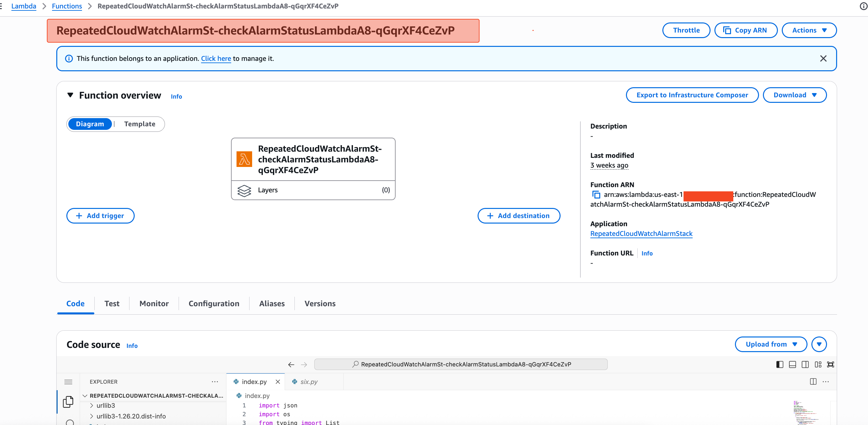Image resolution: width=868 pixels, height=425 pixels.
Task: Open the Actions dropdown
Action: (809, 30)
